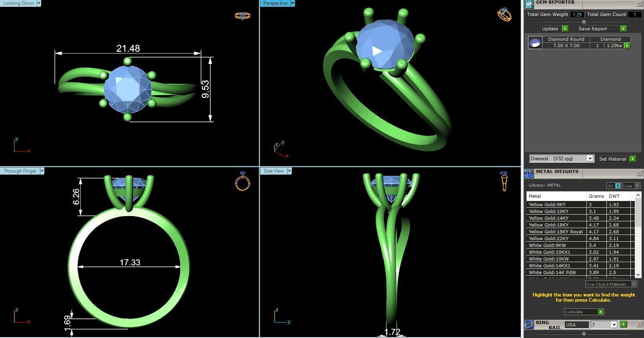
Task: Click scroll-up arrow of metal list
Action: coord(638,195)
